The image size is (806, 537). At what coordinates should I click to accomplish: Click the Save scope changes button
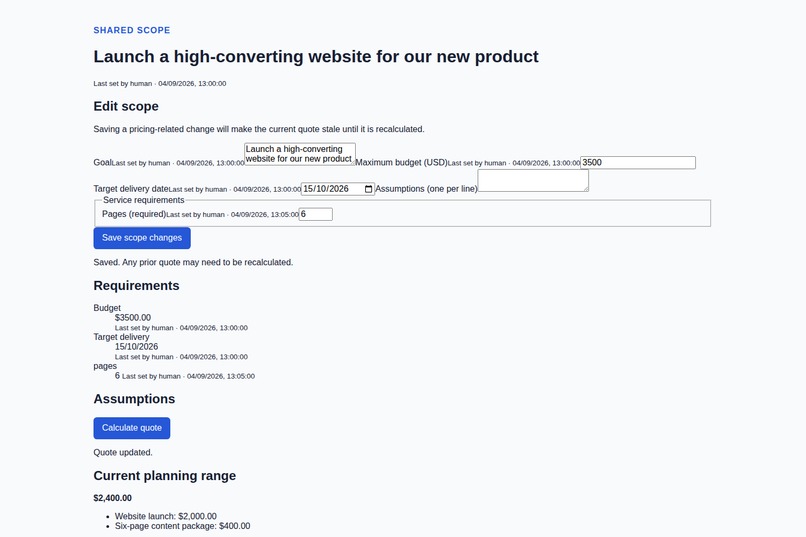click(142, 238)
